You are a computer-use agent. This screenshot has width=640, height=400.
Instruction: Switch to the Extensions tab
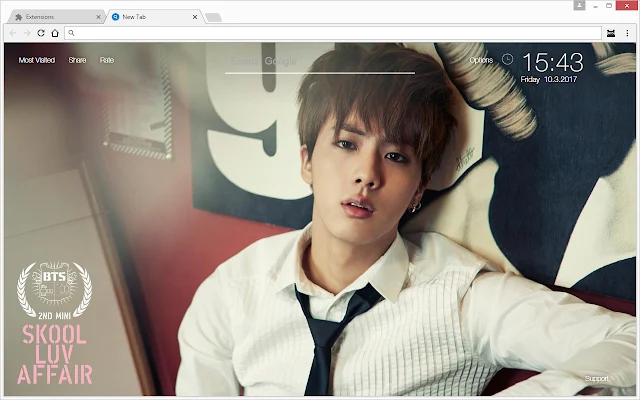56,17
